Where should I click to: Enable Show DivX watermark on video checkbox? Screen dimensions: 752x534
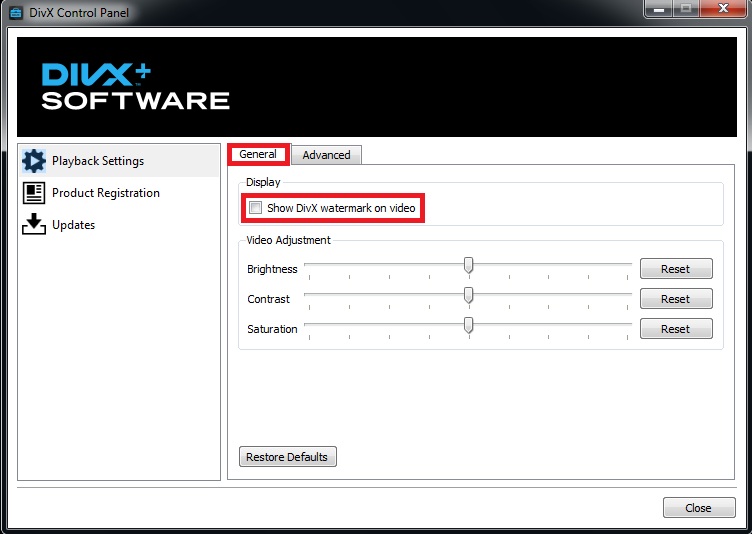point(256,208)
